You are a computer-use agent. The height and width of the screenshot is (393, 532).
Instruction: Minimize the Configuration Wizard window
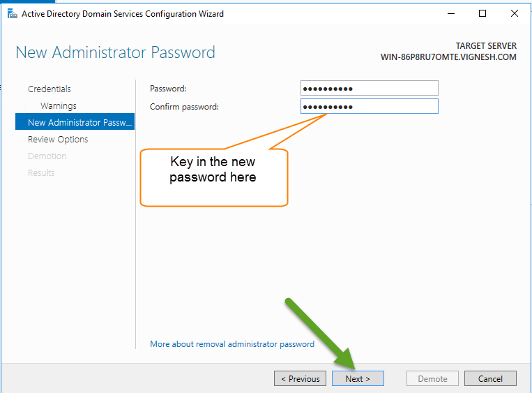tap(450, 13)
